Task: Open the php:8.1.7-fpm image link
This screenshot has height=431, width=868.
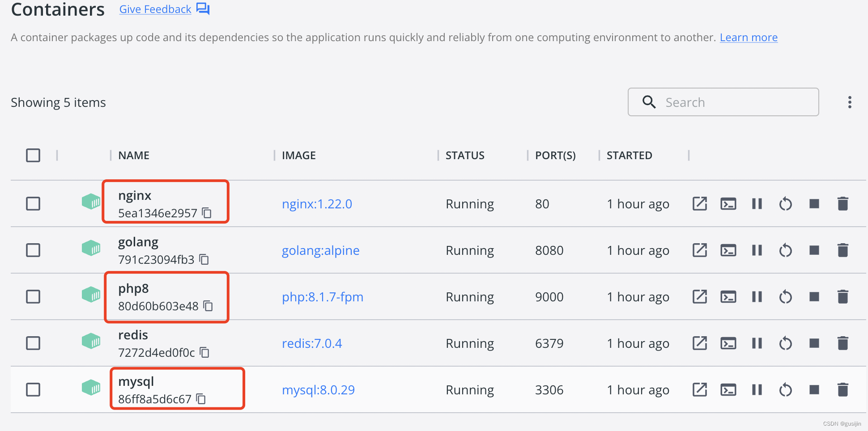Action: [322, 297]
